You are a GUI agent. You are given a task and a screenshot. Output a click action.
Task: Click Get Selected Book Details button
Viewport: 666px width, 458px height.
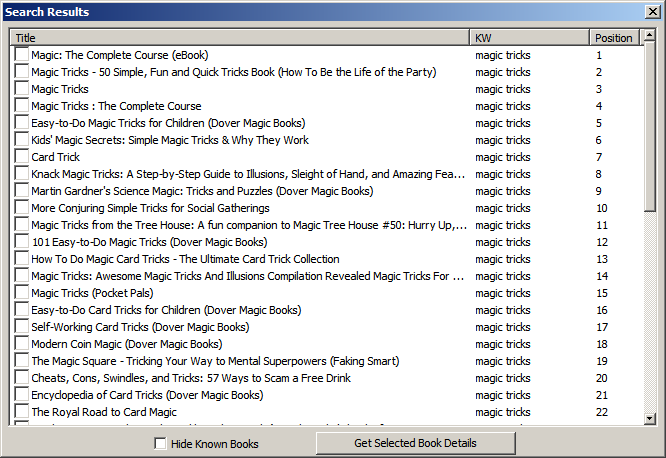click(x=415, y=443)
